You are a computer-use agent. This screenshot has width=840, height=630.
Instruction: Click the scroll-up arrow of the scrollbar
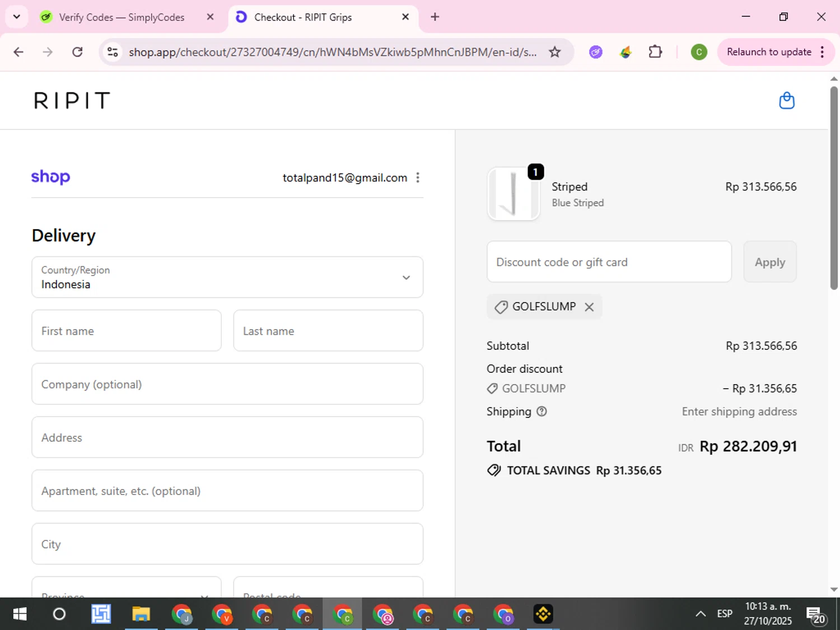[x=834, y=79]
